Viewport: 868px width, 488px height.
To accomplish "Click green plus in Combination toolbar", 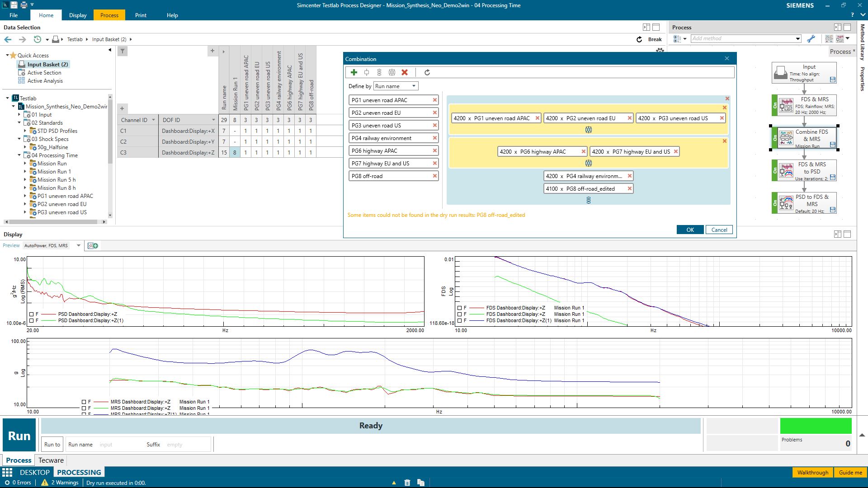I will point(354,72).
